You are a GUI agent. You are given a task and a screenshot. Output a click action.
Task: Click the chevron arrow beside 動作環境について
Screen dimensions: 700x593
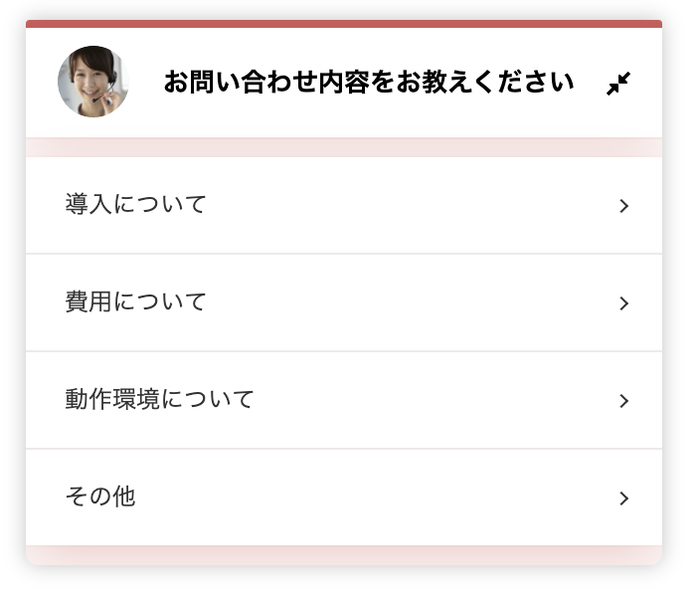(x=624, y=401)
